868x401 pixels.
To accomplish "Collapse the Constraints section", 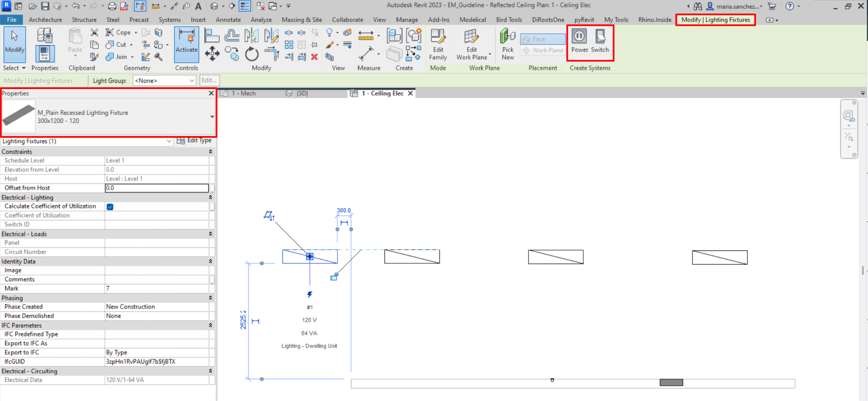I will [210, 152].
